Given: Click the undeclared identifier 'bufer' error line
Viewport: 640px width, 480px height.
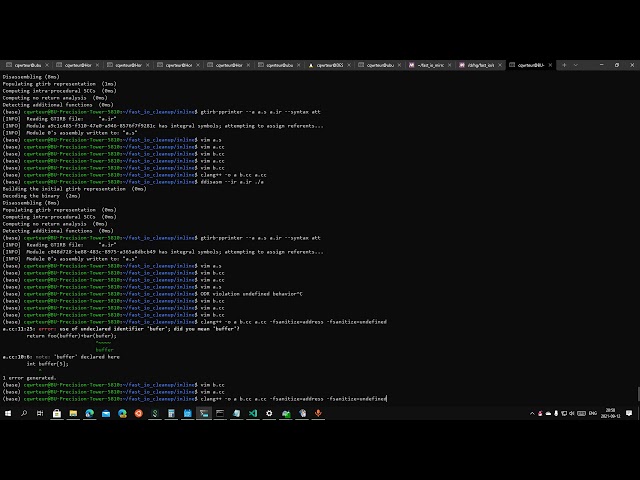Looking at the screenshot, I should click(121, 329).
